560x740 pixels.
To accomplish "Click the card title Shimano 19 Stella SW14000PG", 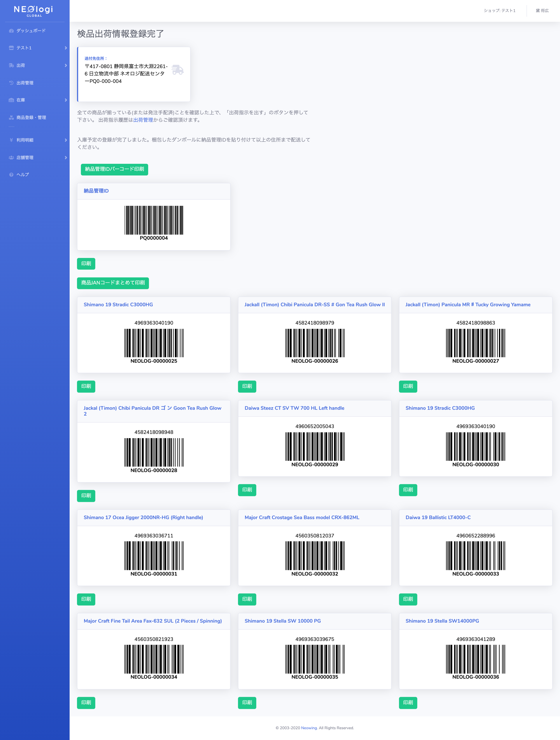I will 442,621.
